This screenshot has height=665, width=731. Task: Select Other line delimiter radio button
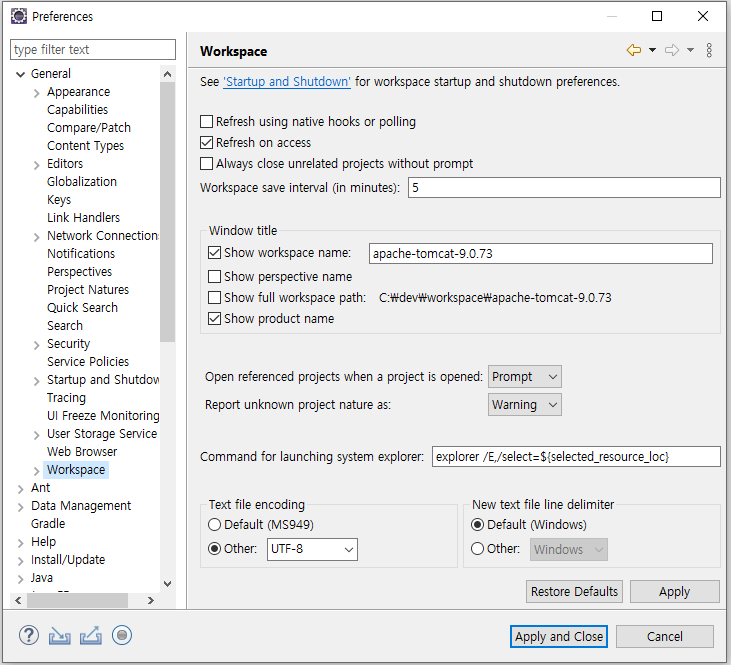477,549
